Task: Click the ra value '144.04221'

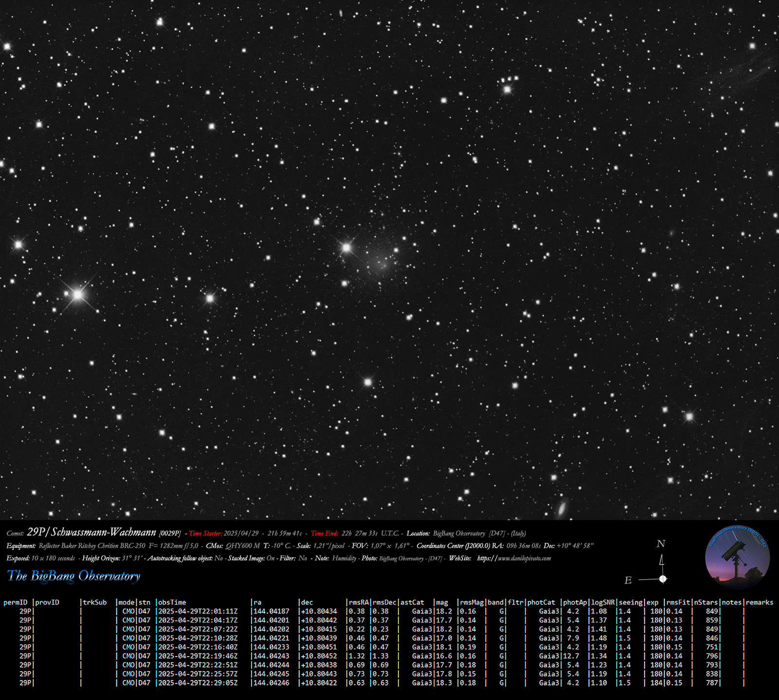Action: point(272,638)
